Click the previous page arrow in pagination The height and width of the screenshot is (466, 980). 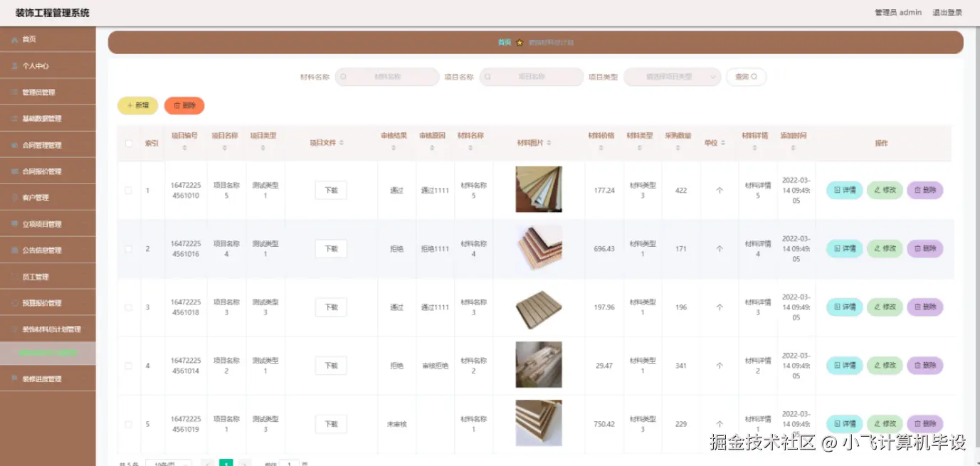pos(208,463)
